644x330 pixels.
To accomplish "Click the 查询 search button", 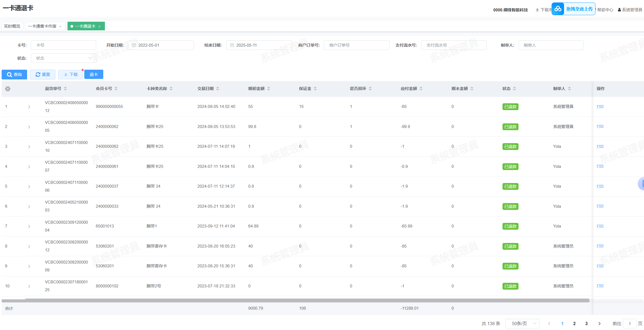I will [x=14, y=75].
